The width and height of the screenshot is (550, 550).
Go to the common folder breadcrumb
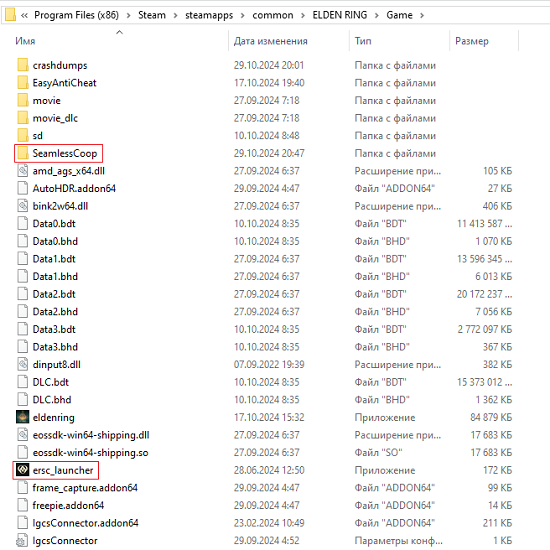[x=273, y=15]
